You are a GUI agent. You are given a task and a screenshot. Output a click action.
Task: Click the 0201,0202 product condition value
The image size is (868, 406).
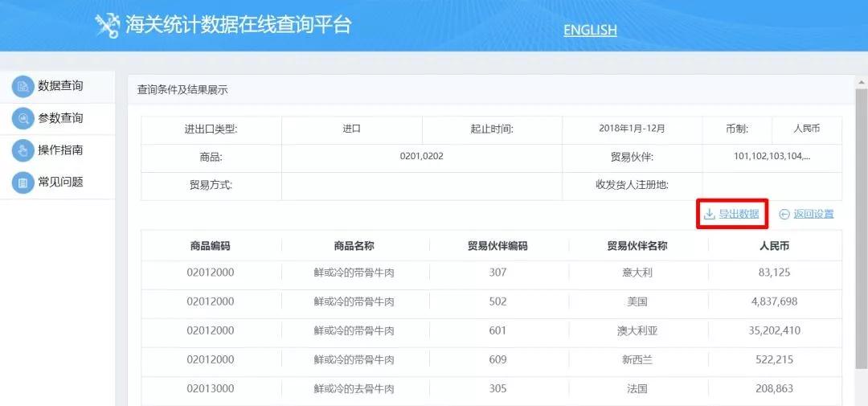(x=422, y=157)
